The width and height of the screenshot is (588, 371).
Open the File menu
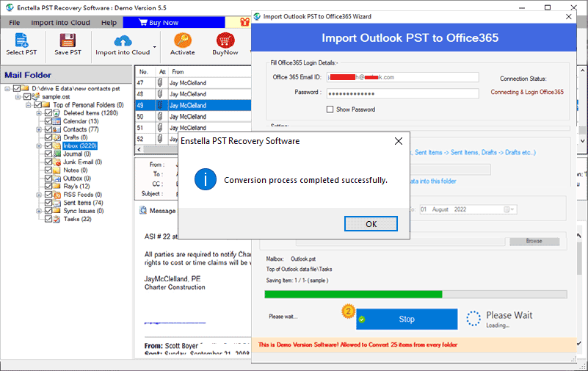(x=15, y=23)
